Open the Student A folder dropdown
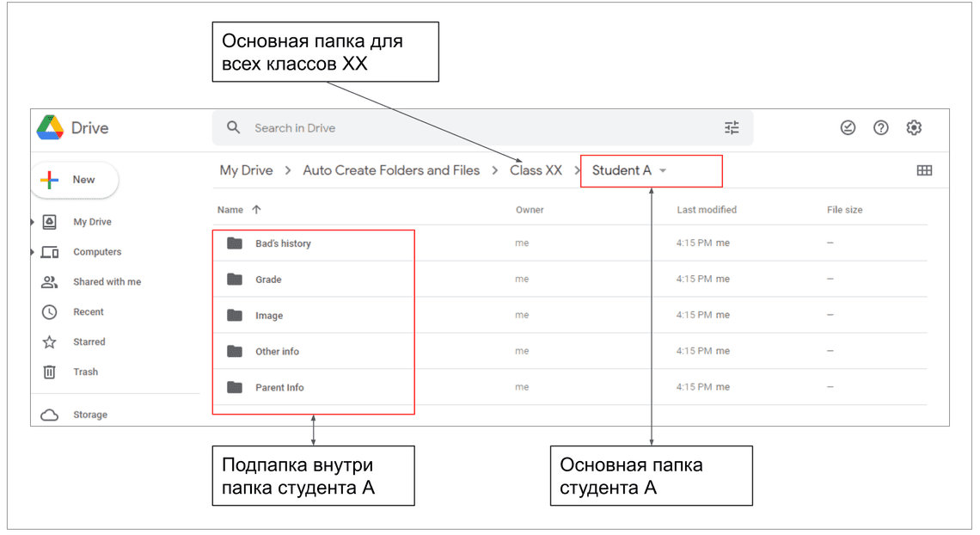This screenshot has width=980, height=535. (x=663, y=171)
